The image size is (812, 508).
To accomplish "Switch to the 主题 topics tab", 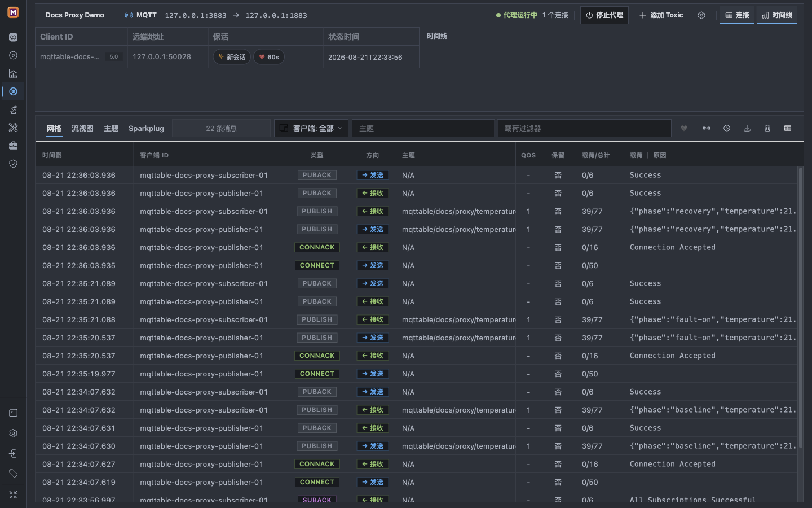I will (111, 128).
